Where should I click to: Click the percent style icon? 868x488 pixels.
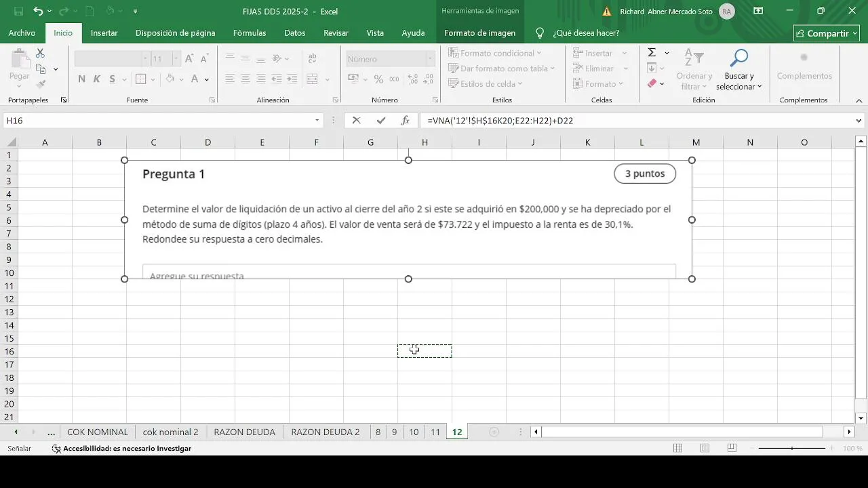click(x=378, y=79)
